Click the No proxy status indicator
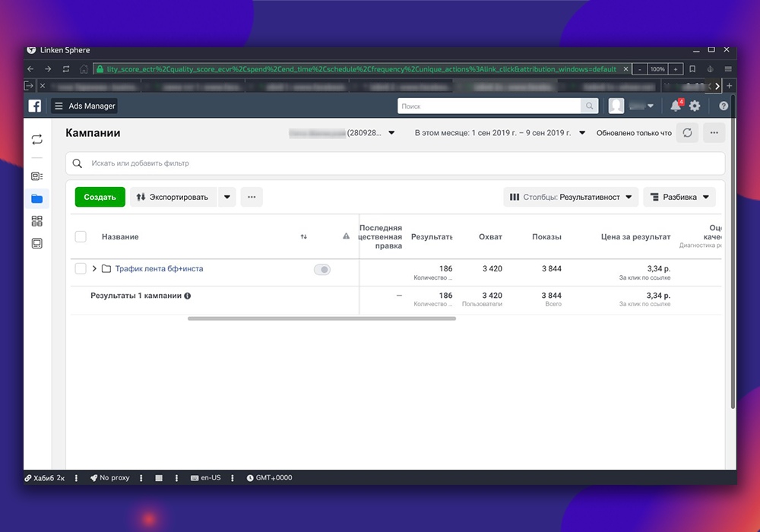The width and height of the screenshot is (760, 532). 110,478
